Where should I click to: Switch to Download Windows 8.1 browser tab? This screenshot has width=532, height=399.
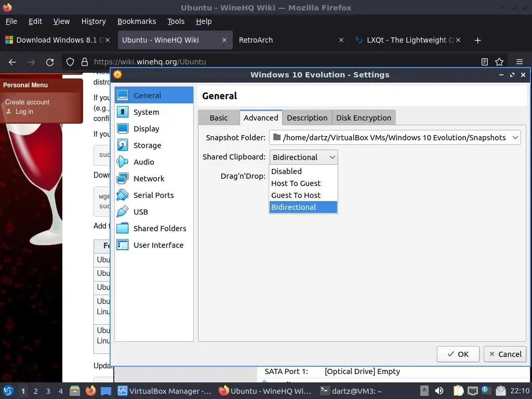[x=58, y=40]
